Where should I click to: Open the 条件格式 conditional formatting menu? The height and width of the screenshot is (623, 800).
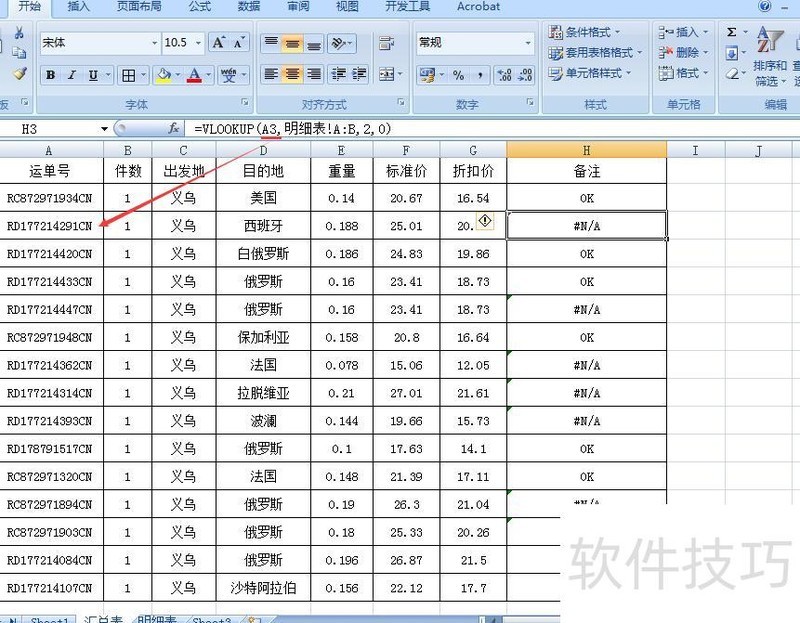click(x=585, y=32)
